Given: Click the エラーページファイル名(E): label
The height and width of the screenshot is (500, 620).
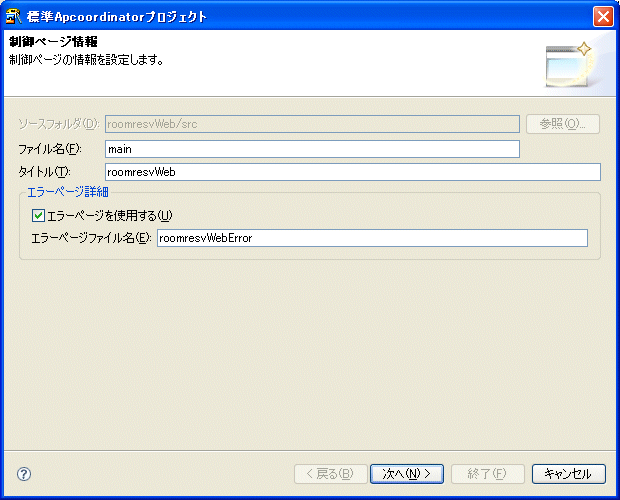Looking at the screenshot, I should (x=91, y=238).
